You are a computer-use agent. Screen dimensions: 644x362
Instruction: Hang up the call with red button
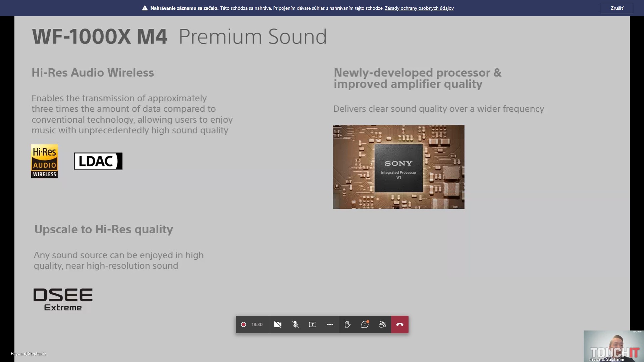coord(400,324)
